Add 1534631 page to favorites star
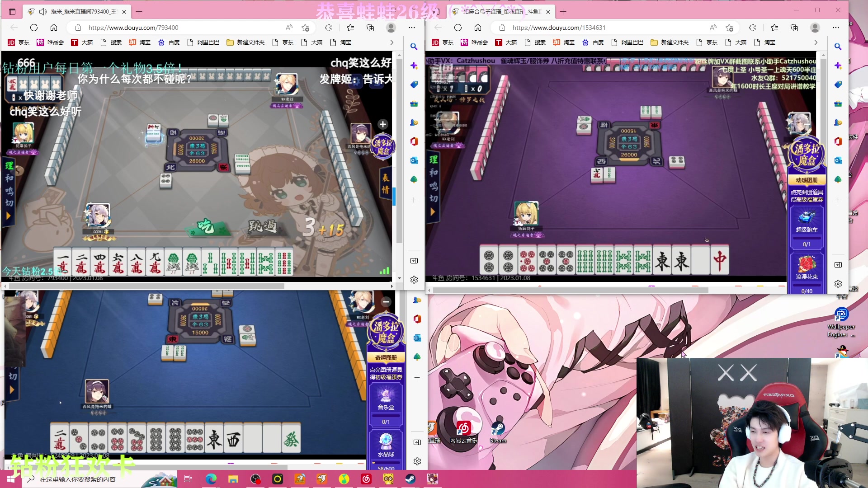868x488 pixels. point(730,28)
